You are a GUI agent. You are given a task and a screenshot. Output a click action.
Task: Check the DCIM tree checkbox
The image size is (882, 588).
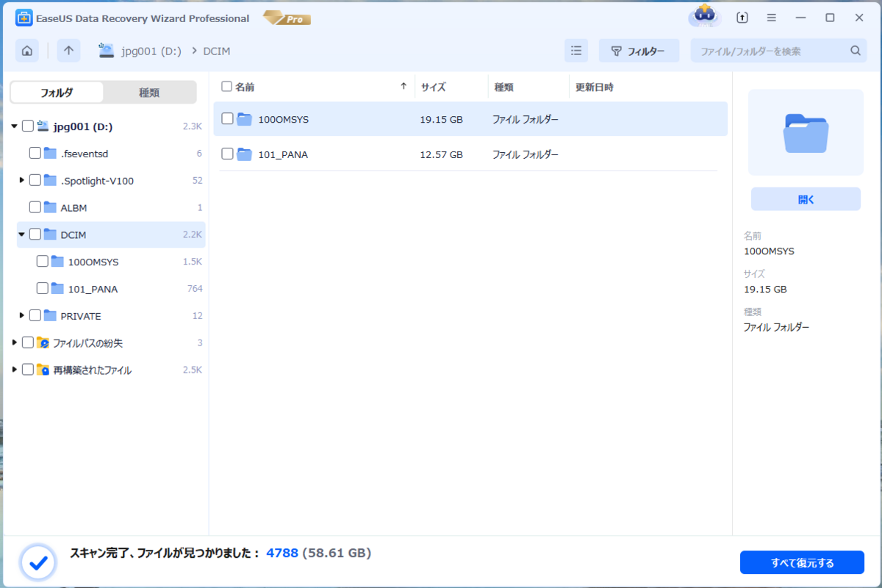coord(35,234)
